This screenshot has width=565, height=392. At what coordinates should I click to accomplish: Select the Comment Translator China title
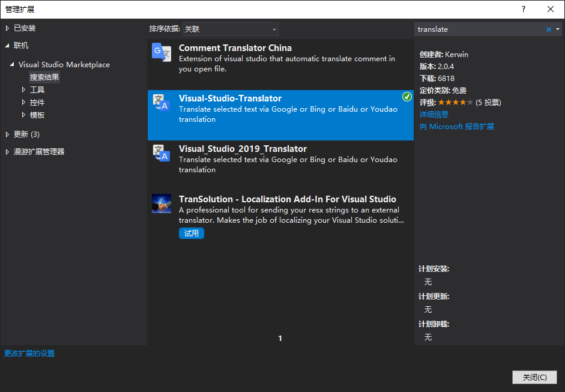235,48
